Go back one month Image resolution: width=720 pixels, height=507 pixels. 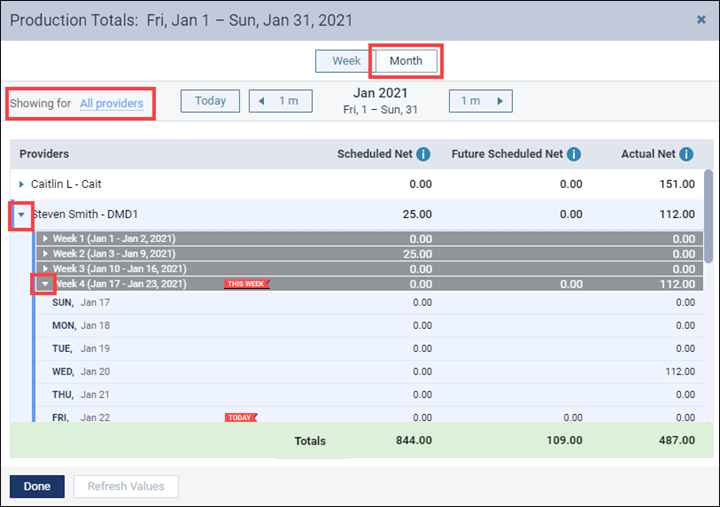[x=281, y=101]
